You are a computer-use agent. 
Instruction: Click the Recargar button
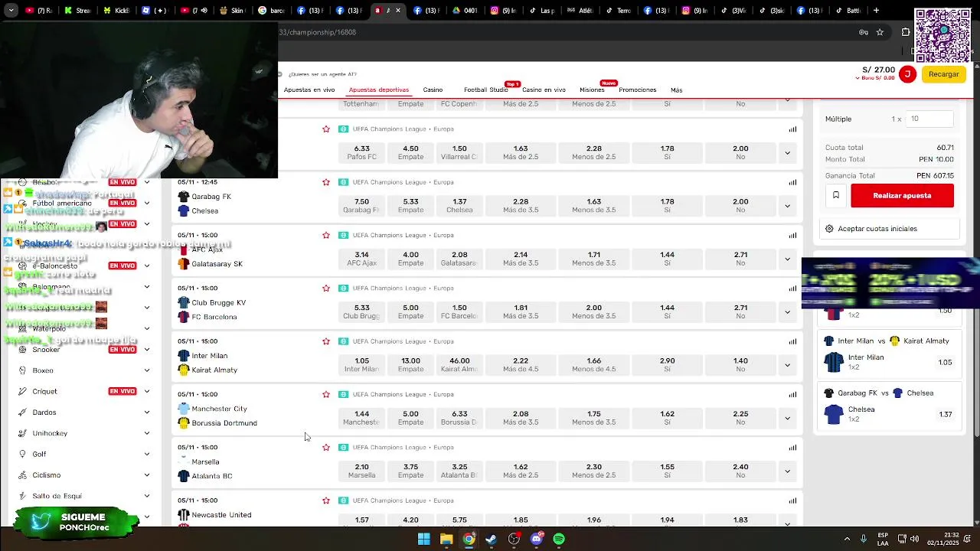(x=943, y=74)
